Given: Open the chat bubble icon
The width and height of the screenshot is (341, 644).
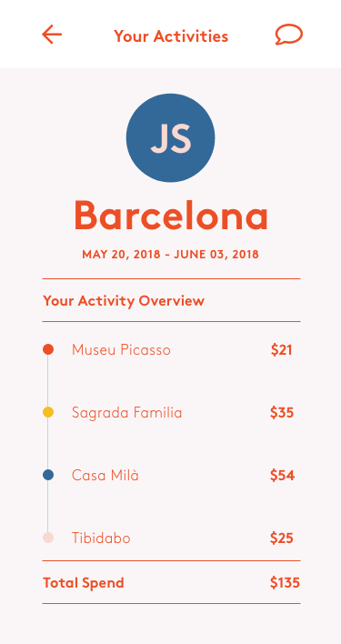Looking at the screenshot, I should pos(289,35).
